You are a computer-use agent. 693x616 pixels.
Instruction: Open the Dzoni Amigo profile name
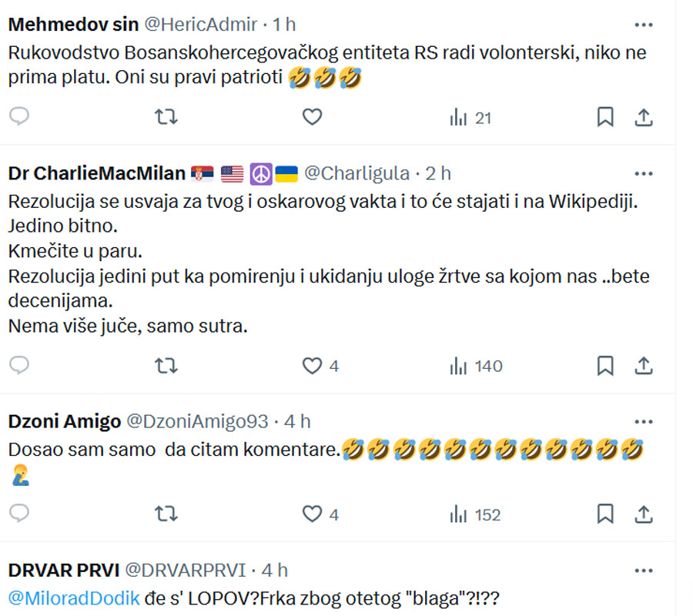coord(65,421)
